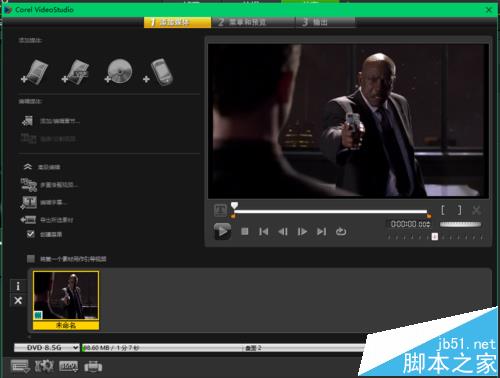Click the add video files icon
Viewport: 500px width, 378px height.
click(35, 72)
